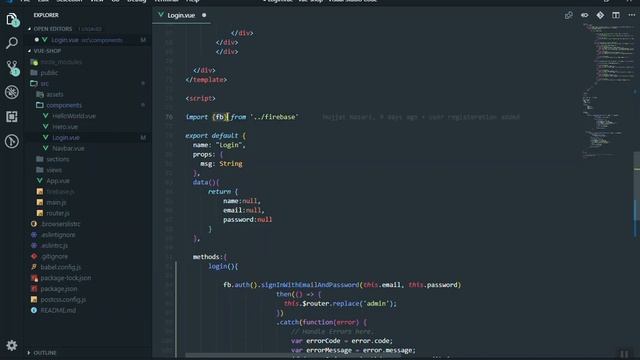Expand the OUTLINE section

44,353
